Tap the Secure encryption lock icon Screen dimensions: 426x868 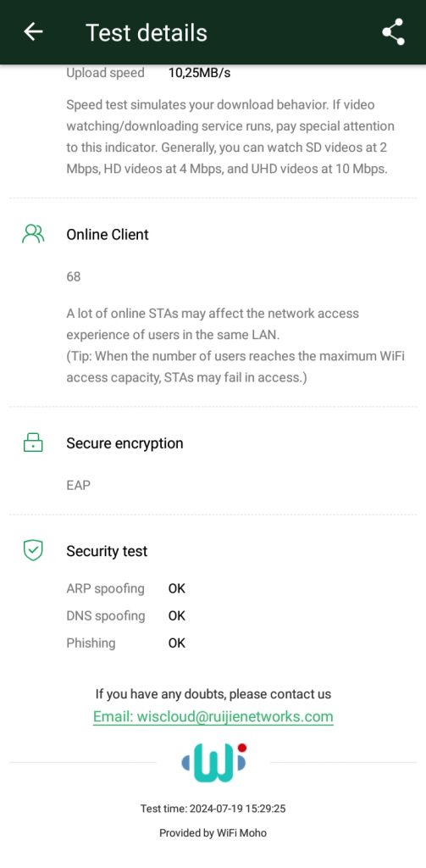[x=33, y=442]
